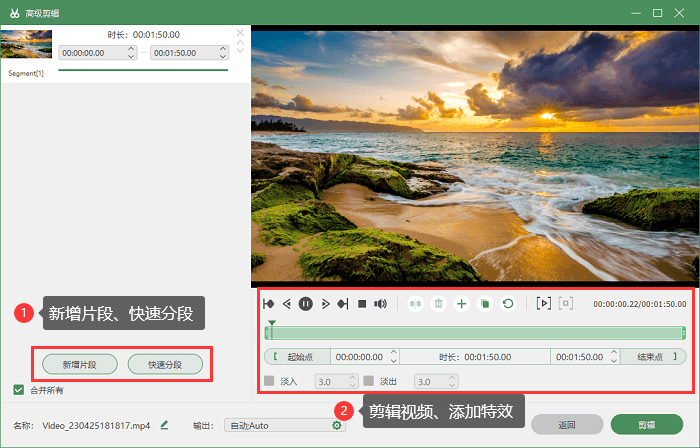Viewport: 700px width, 448px height.
Task: Decrease start time beside 起始点 with down arrow
Action: (394, 361)
